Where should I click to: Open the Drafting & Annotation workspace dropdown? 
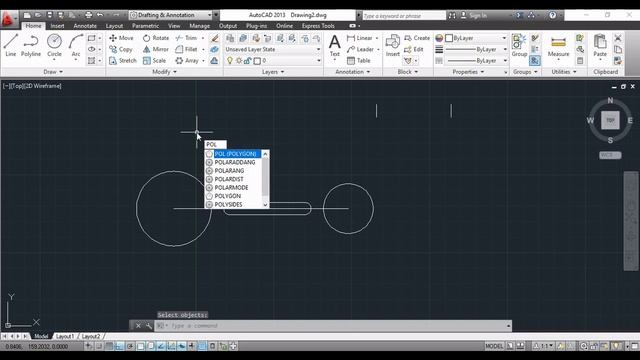coord(171,15)
